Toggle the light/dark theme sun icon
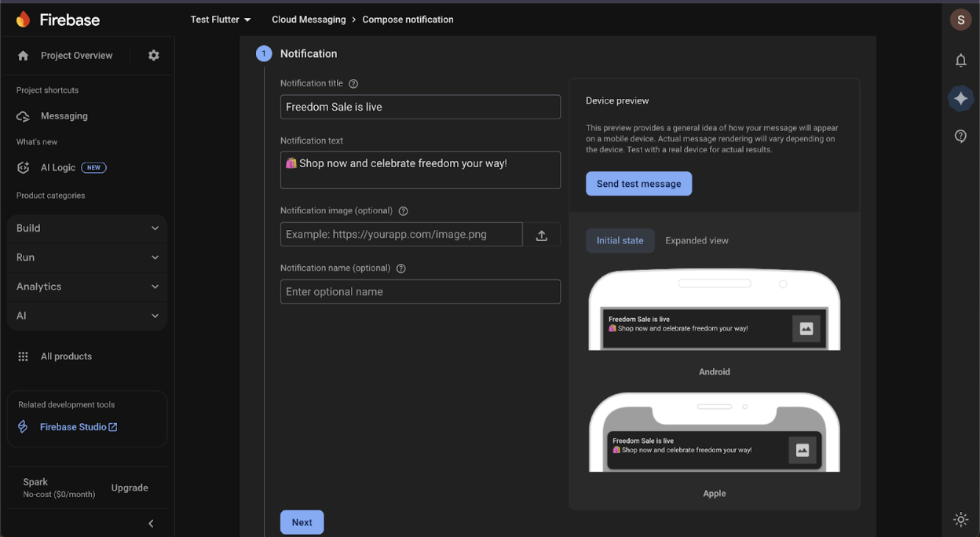 (960, 519)
